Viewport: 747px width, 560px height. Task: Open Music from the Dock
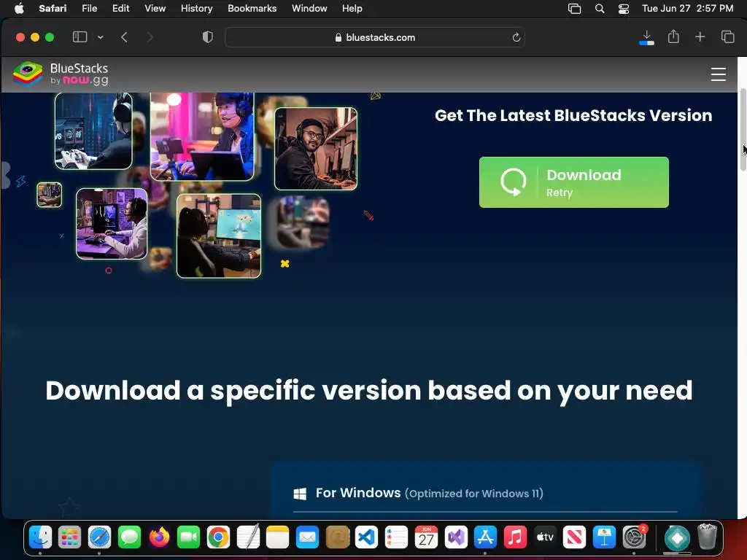point(515,537)
